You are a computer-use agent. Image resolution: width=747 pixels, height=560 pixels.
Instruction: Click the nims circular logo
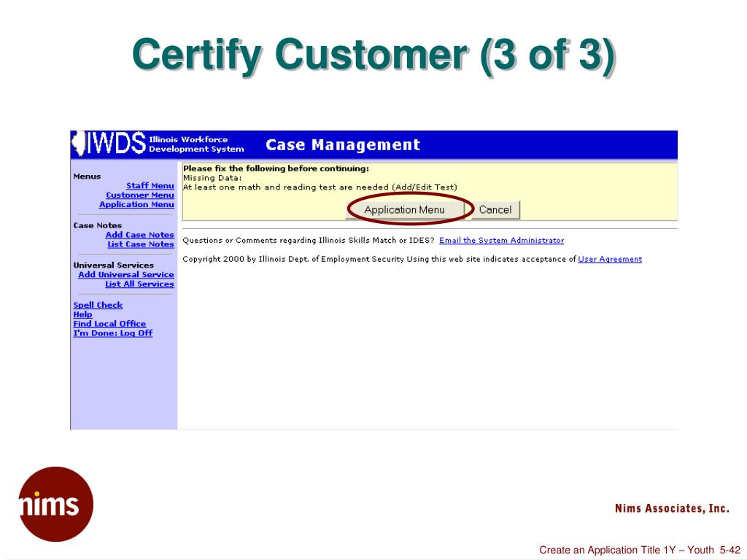[55, 505]
